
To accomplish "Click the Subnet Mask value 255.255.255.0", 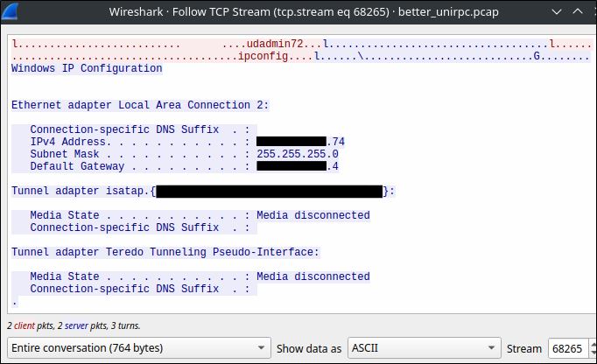I will pyautogui.click(x=297, y=154).
